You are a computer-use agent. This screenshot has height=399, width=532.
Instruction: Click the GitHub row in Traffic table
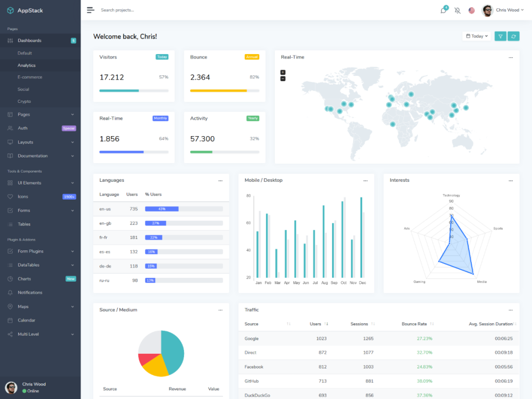click(x=379, y=381)
